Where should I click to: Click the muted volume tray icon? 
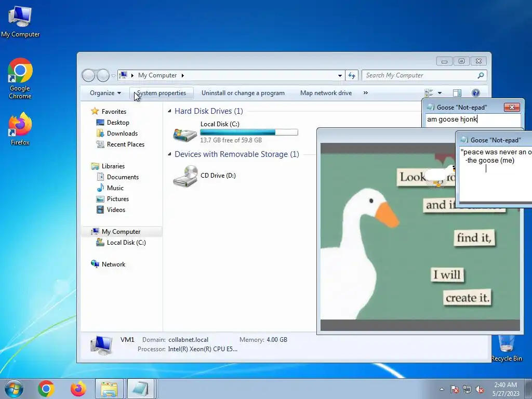[480, 389]
